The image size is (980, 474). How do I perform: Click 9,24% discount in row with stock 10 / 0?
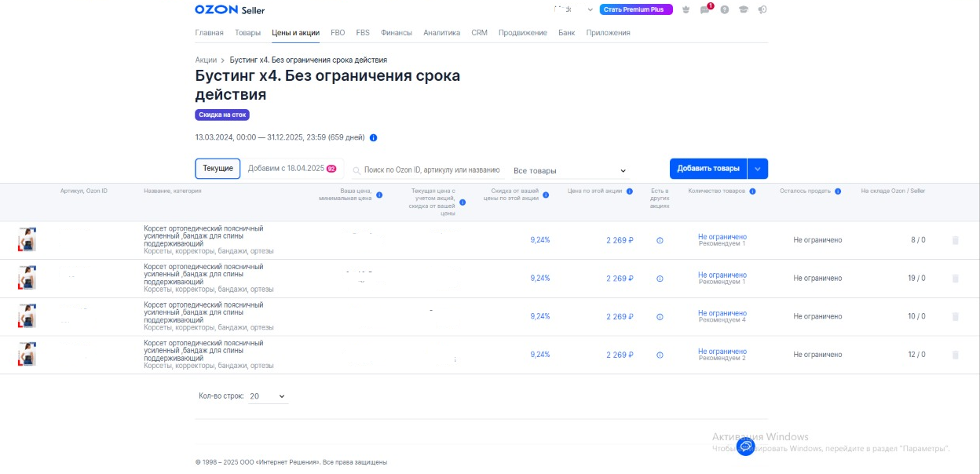point(540,316)
